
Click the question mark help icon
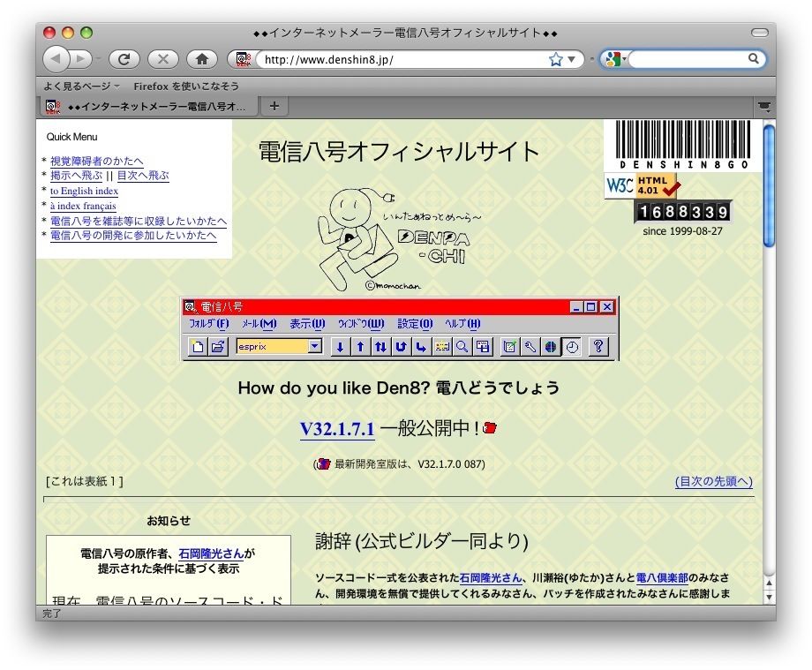click(x=598, y=346)
